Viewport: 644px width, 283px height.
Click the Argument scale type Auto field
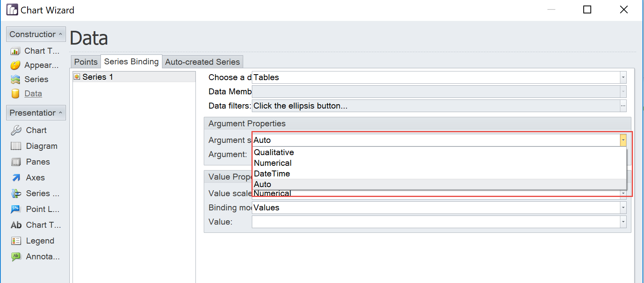click(436, 140)
